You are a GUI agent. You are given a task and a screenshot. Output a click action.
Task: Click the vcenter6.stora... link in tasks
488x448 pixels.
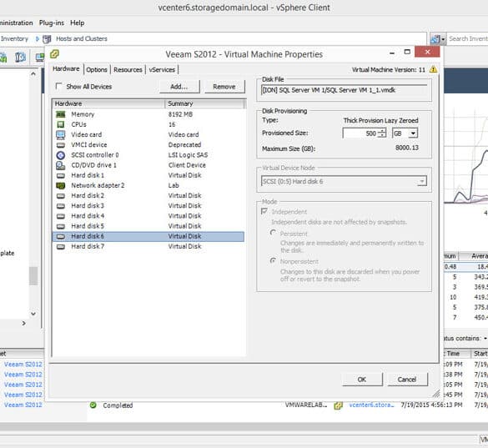[371, 405]
